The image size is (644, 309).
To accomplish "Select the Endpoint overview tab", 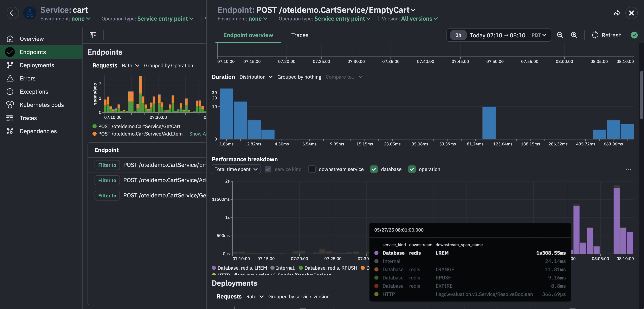I will tap(248, 35).
